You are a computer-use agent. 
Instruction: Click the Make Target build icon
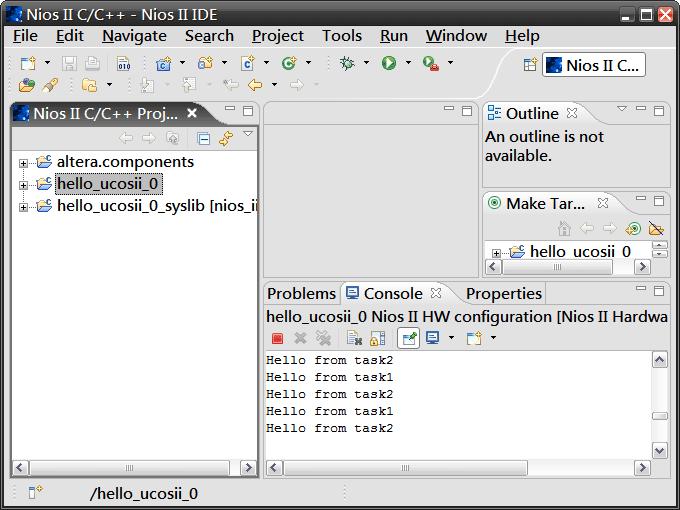pyautogui.click(x=633, y=228)
